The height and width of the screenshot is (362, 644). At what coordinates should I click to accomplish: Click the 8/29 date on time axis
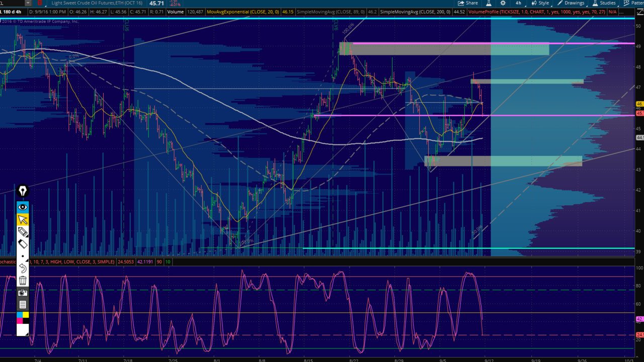pyautogui.click(x=399, y=360)
